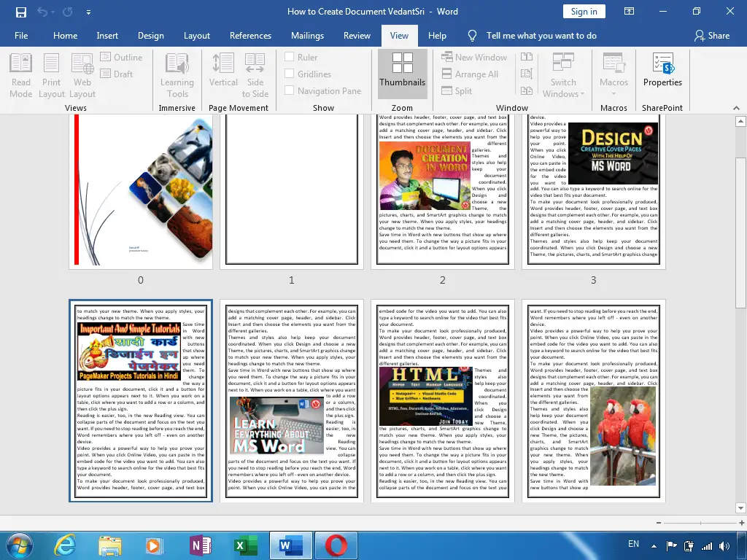This screenshot has height=560, width=747.
Task: Click the Sign in button
Action: click(584, 12)
